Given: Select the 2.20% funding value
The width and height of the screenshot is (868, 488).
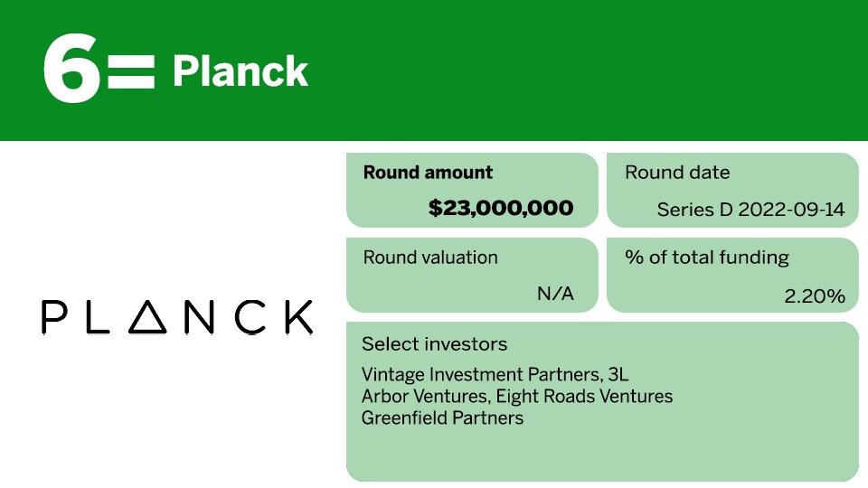Looking at the screenshot, I should 815,296.
